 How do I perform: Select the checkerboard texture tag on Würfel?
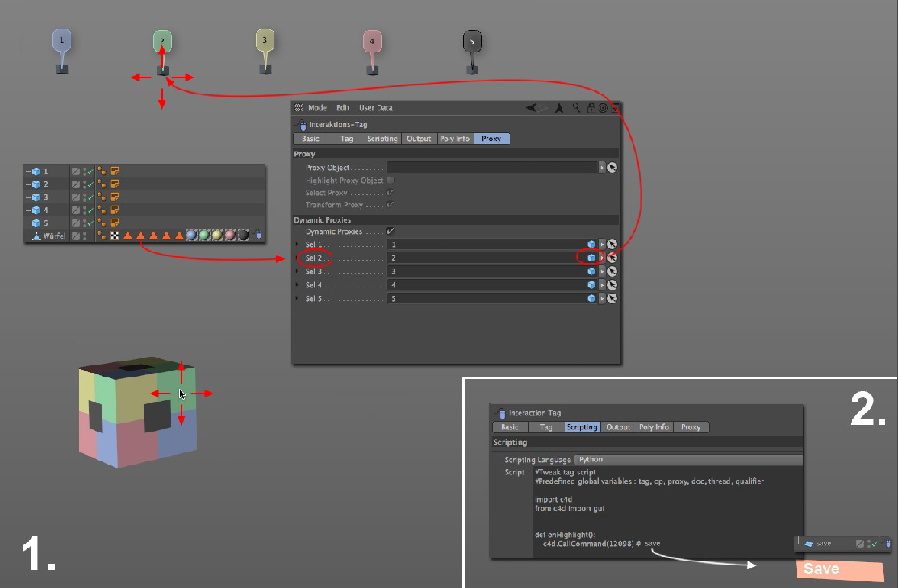[x=114, y=236]
